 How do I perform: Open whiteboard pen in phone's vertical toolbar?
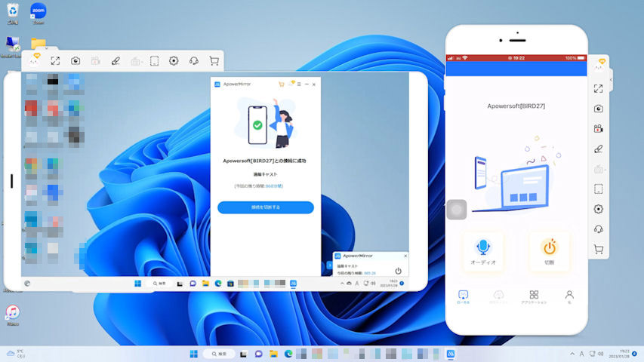click(x=599, y=149)
